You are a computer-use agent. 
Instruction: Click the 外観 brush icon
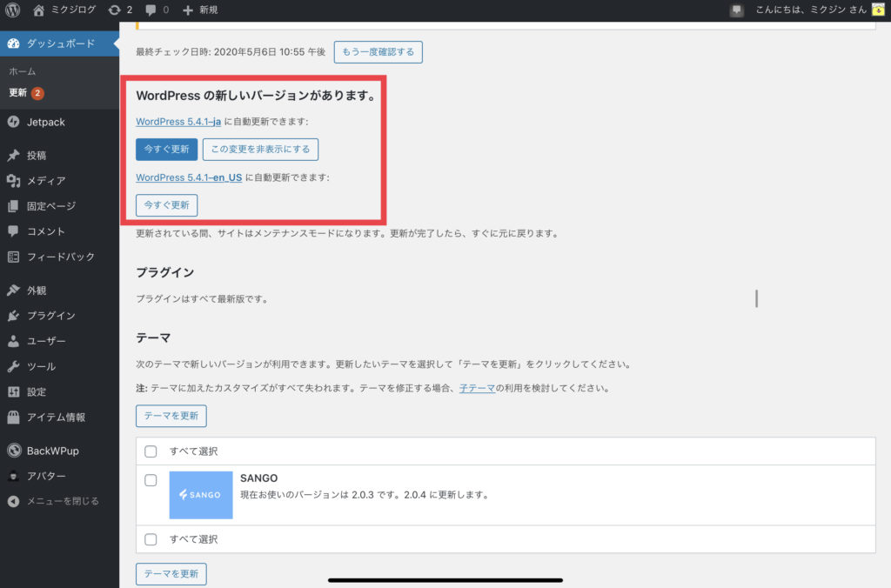tap(13, 291)
